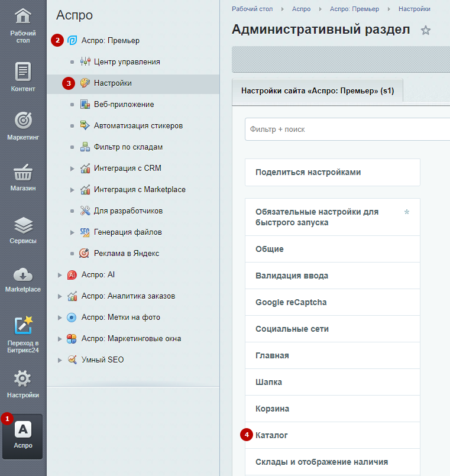The image size is (450, 476).
Task: Go to Настройки breadcrumb link
Action: pos(414,9)
